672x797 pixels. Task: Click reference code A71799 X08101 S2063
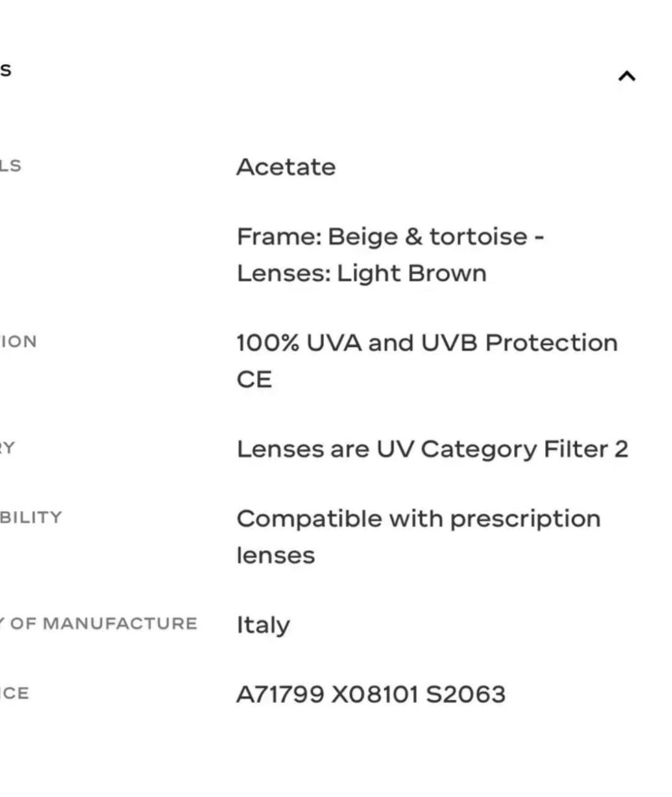(371, 694)
